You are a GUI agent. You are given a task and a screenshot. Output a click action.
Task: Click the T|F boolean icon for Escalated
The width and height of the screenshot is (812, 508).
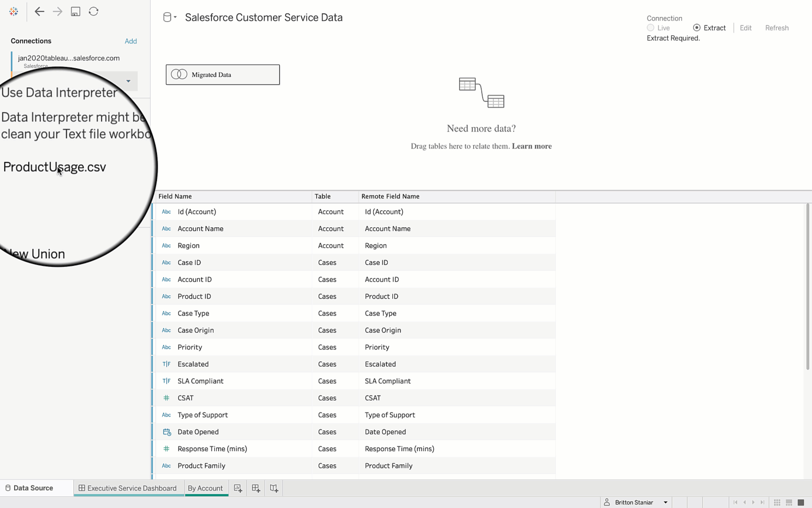[166, 364]
